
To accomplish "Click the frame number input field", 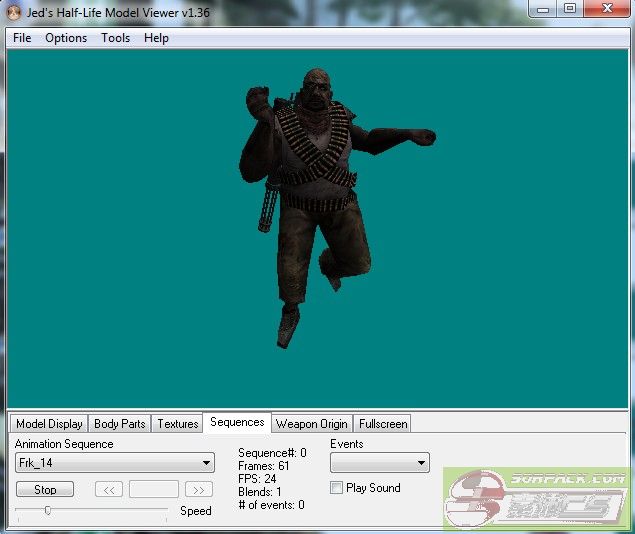I will (x=153, y=490).
